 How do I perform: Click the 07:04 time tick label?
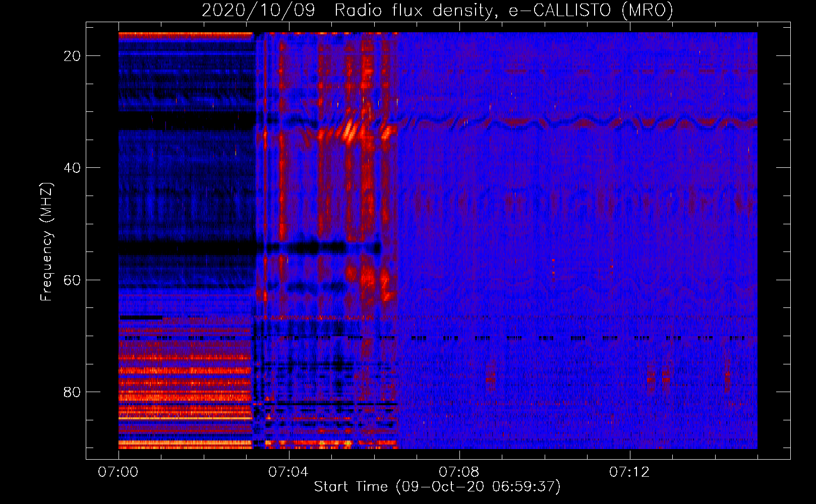click(288, 472)
